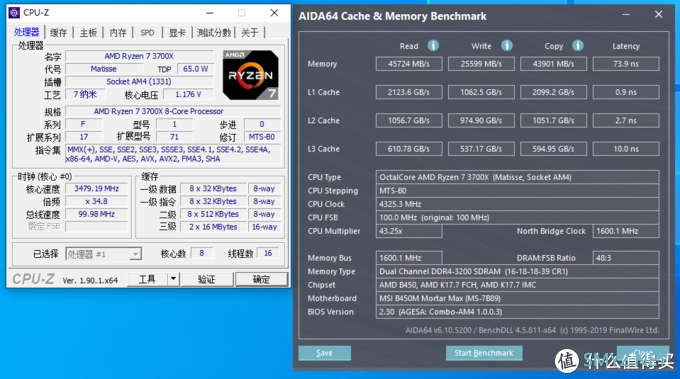Click the CPU-Z 名字 field AMD Ryzen 7 3700X
The height and width of the screenshot is (379, 680).
pos(139,56)
